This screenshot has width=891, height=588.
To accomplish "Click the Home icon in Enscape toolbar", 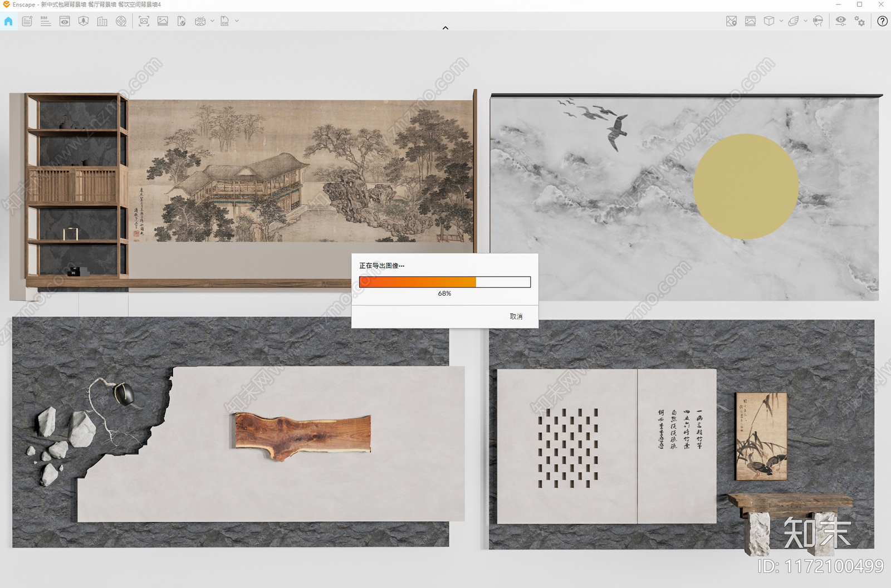I will click(x=8, y=21).
